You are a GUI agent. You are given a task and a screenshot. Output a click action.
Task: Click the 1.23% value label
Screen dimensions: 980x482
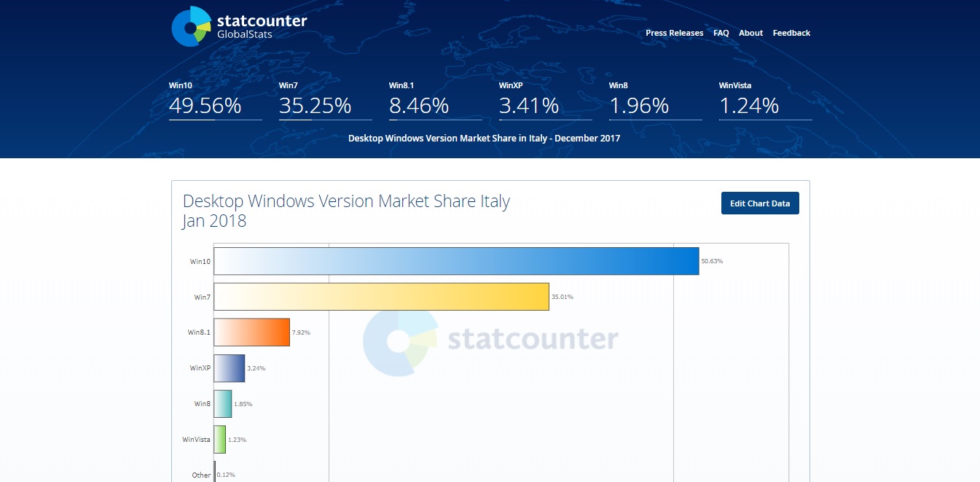237,440
